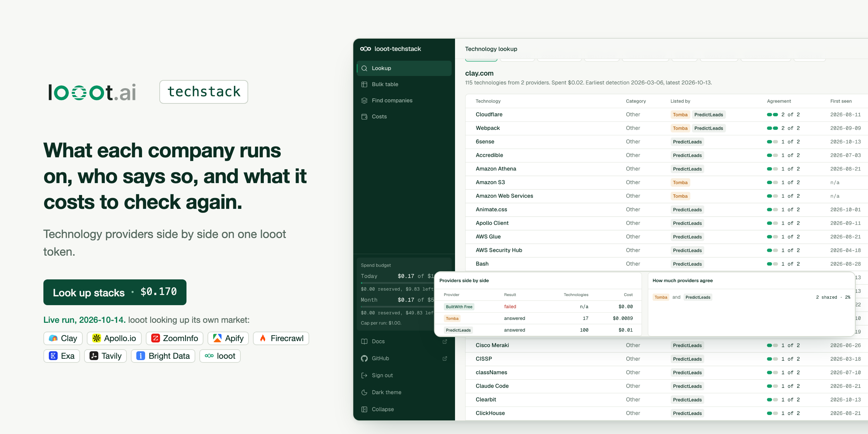
Task: Click the Month spend progress bar
Action: coord(397,307)
